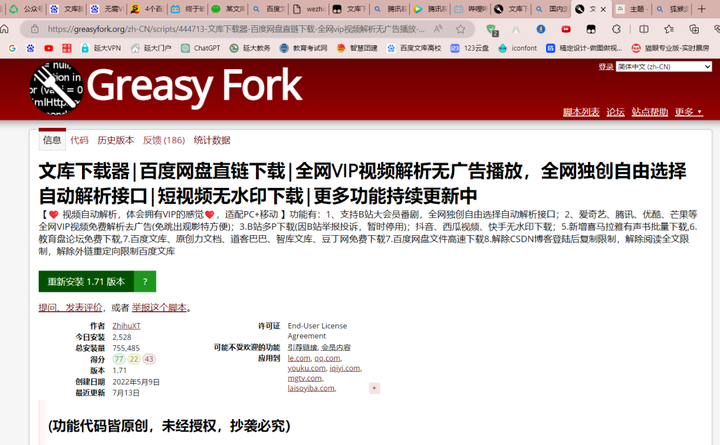
Task: Switch to the 代码 tab
Action: click(79, 140)
